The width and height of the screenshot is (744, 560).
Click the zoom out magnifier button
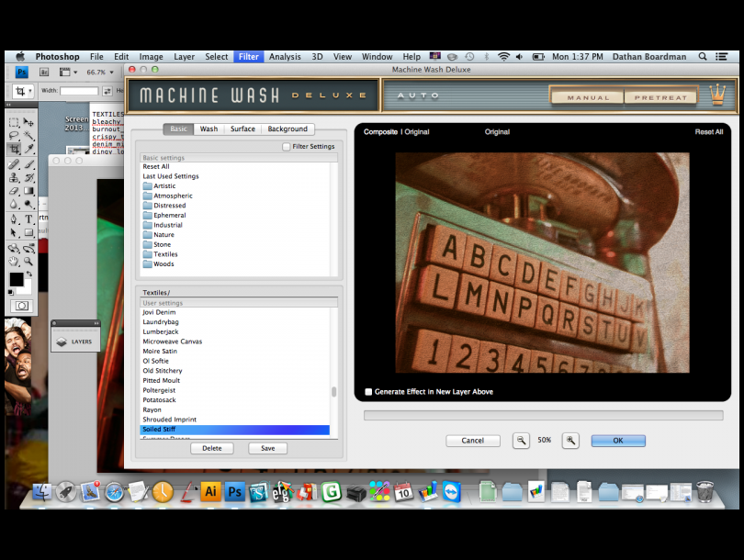point(522,441)
